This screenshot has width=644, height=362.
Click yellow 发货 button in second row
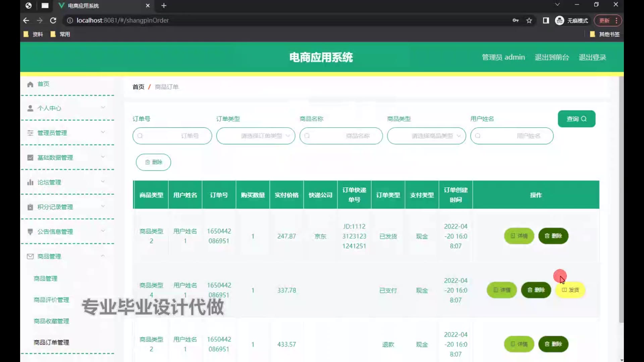pyautogui.click(x=570, y=290)
